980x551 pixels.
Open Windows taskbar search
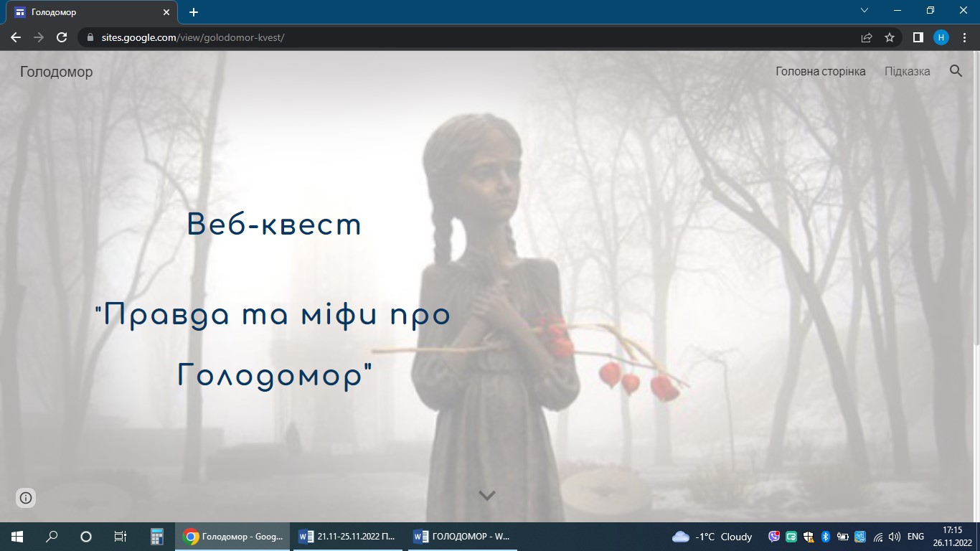click(52, 537)
